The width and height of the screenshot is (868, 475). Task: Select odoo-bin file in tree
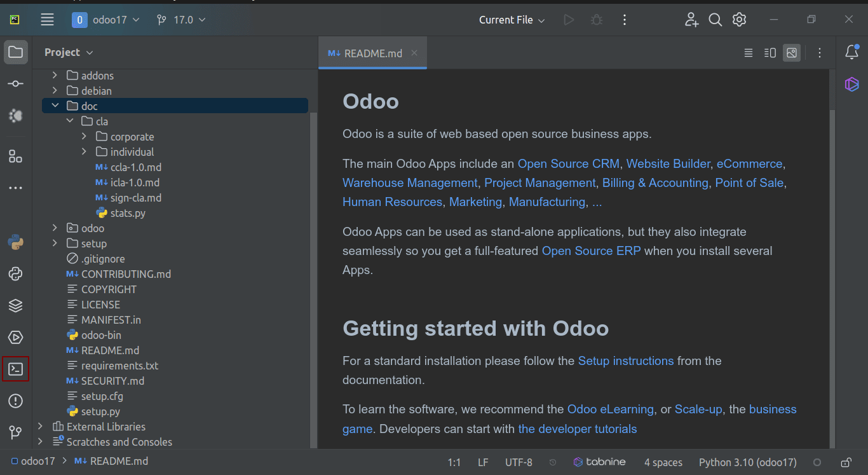click(93, 334)
